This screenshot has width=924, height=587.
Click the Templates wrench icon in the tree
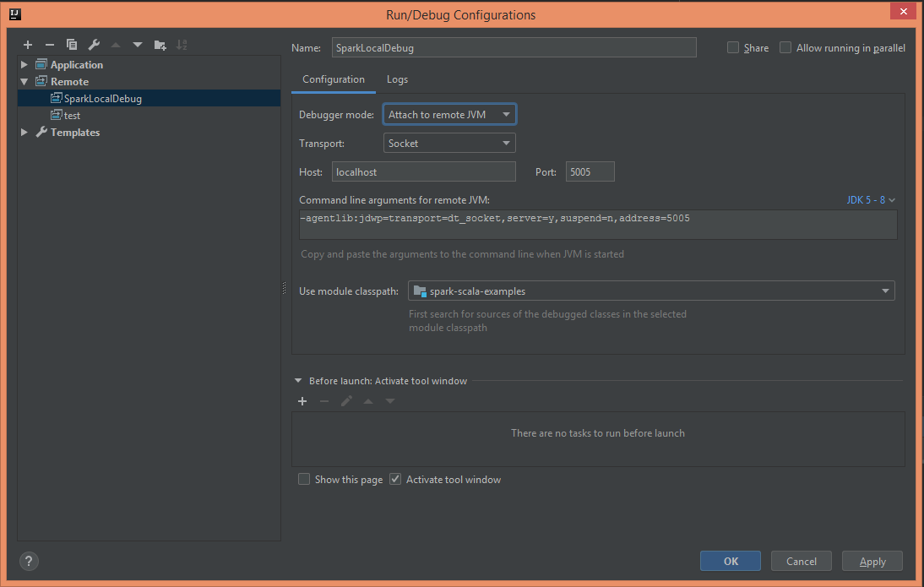pos(41,132)
